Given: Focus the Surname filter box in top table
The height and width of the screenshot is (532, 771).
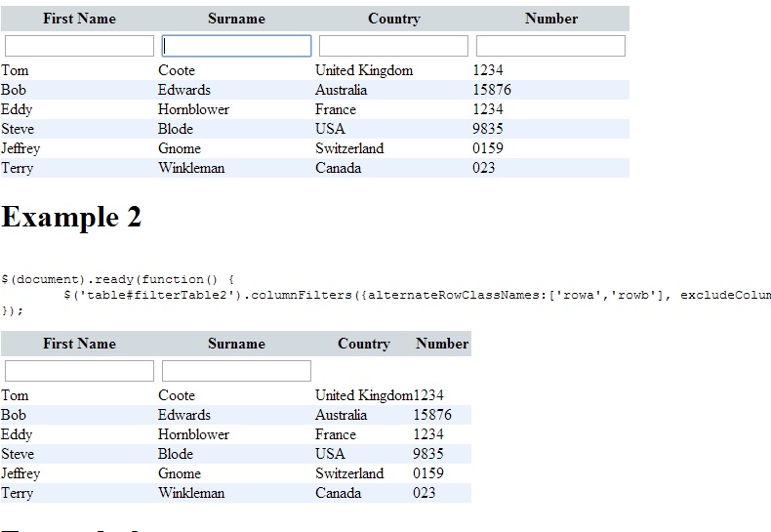Looking at the screenshot, I should [236, 46].
